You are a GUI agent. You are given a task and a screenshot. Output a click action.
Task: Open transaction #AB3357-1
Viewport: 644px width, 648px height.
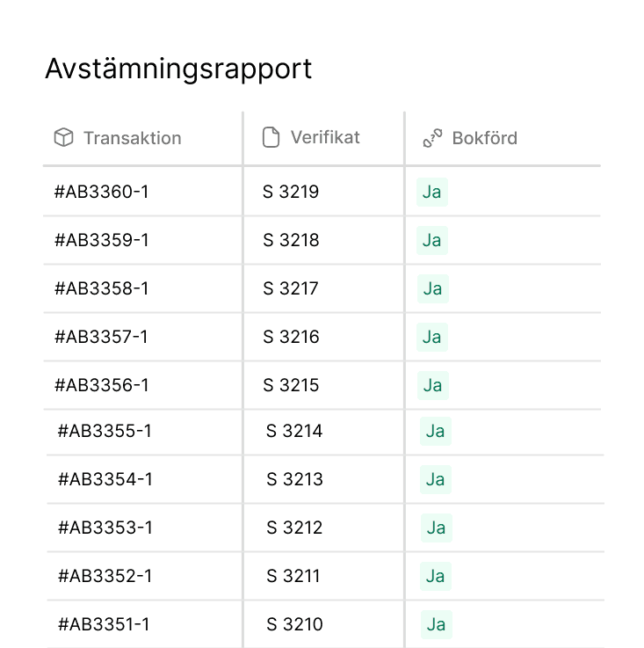102,337
